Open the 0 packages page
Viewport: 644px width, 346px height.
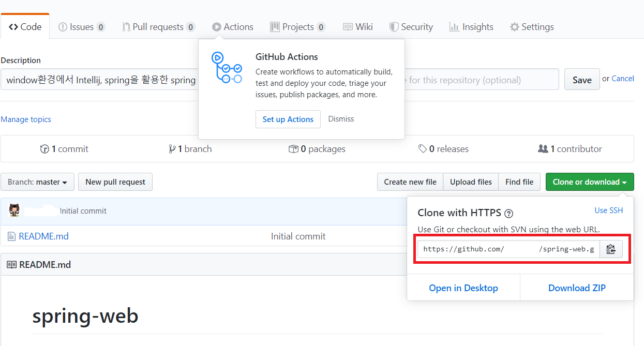pyautogui.click(x=317, y=149)
